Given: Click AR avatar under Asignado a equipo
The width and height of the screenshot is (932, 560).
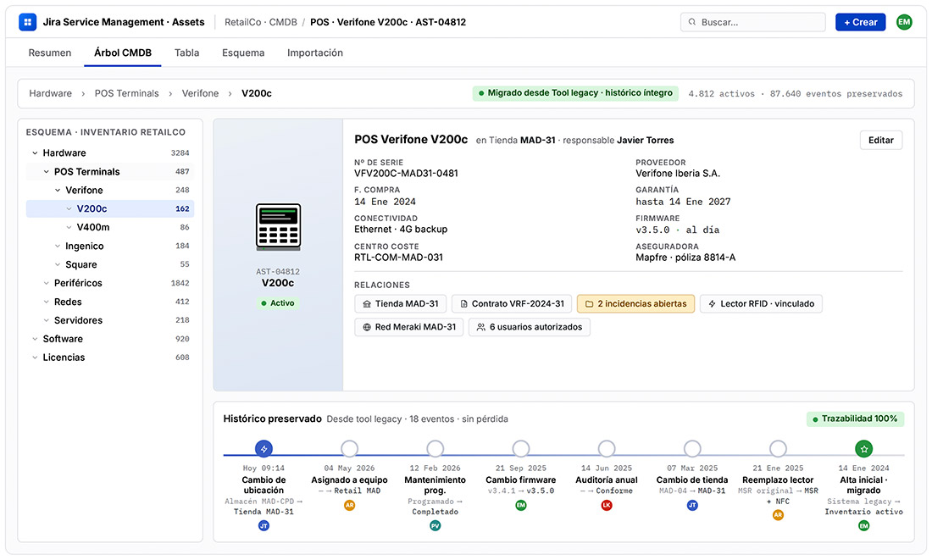Looking at the screenshot, I should [349, 505].
